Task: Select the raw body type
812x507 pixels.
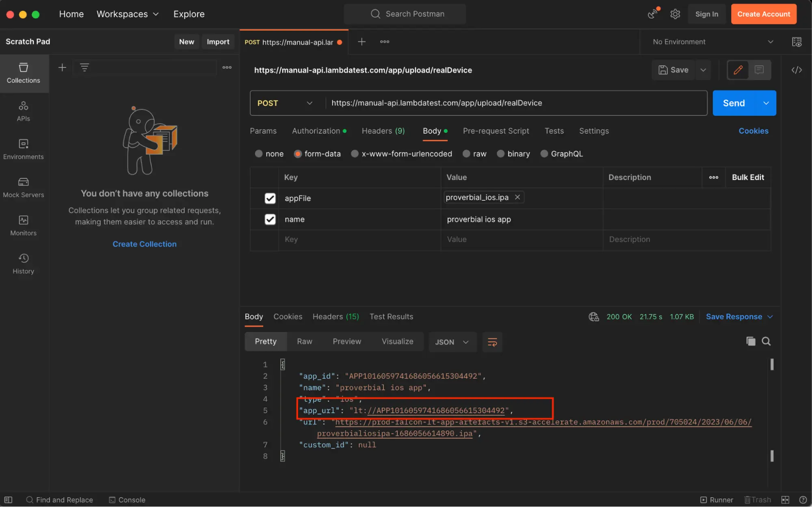Action: [466, 154]
